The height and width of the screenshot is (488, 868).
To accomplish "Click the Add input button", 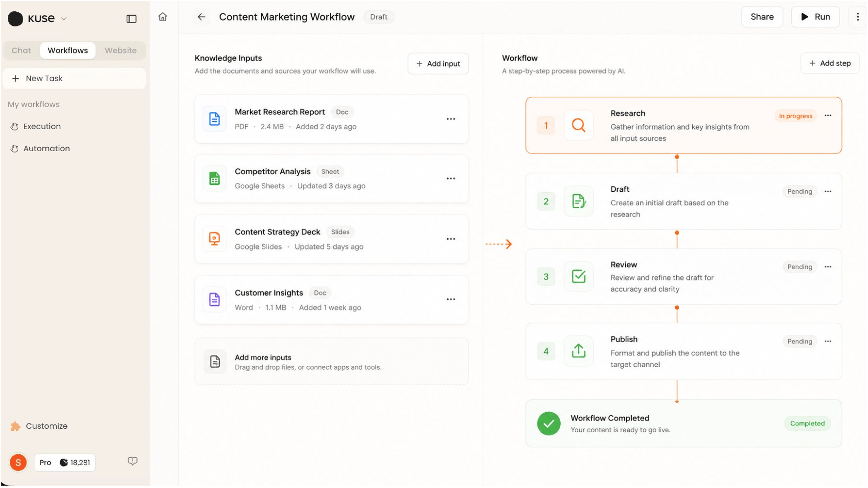I will 438,64.
